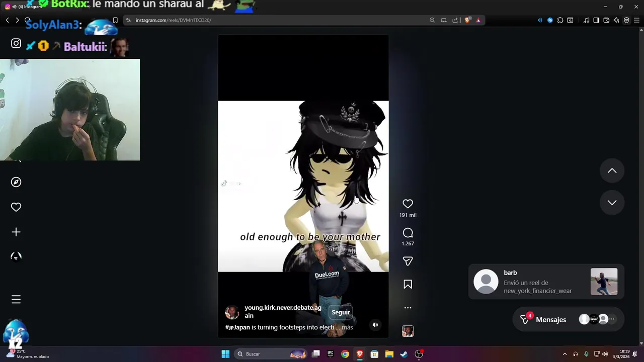This screenshot has height=362, width=644.
Task: Open the Windows Start menu
Action: point(225,354)
